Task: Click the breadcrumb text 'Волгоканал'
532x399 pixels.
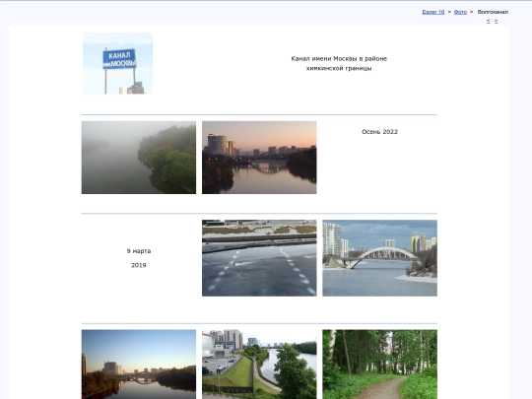Action: 493,12
